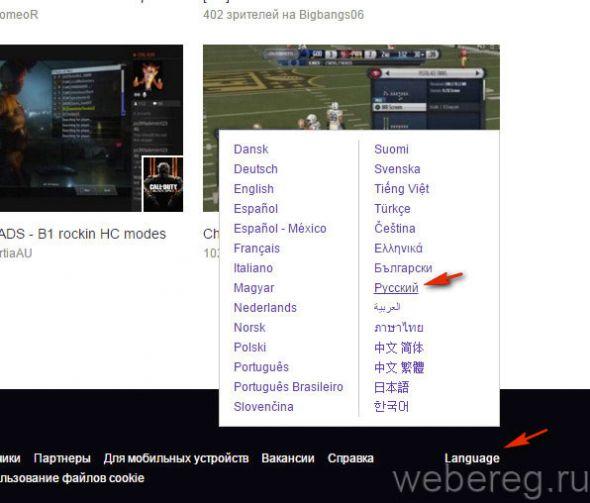Select 한국어 Korean language

pyautogui.click(x=391, y=407)
